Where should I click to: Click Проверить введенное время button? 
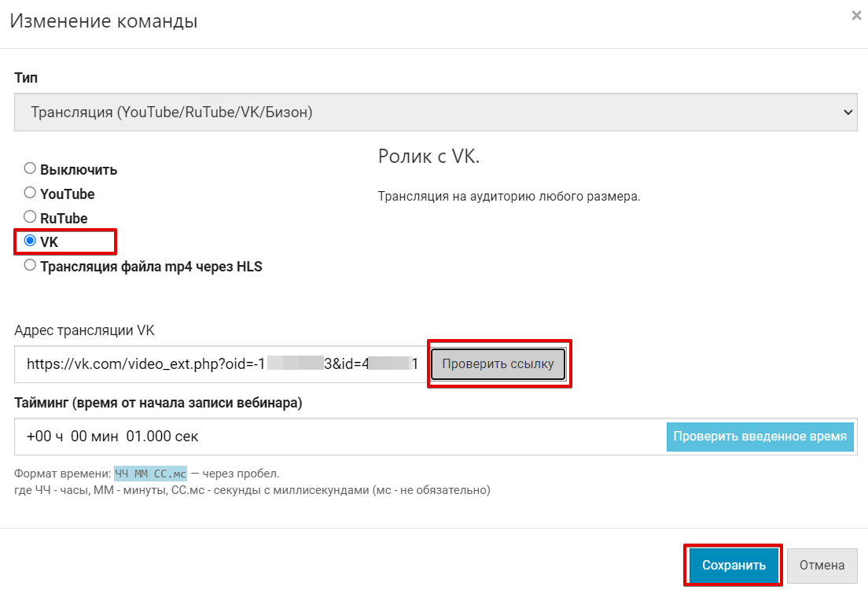coord(759,436)
